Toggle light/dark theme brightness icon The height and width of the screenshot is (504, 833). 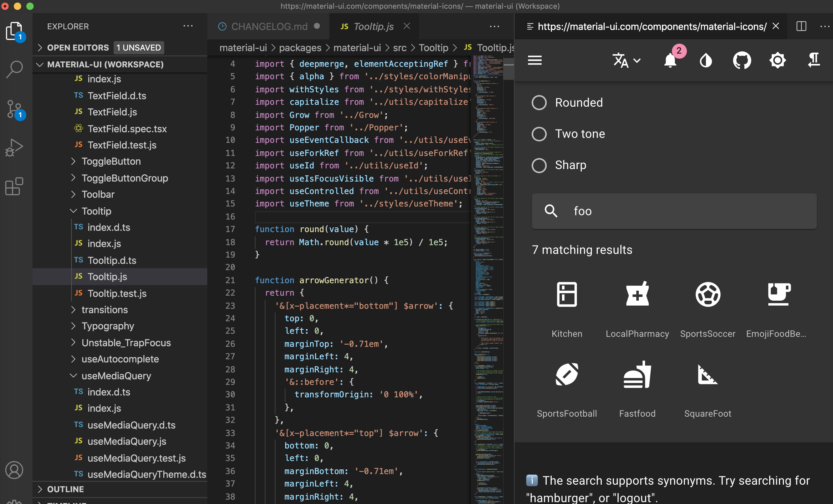click(x=777, y=61)
